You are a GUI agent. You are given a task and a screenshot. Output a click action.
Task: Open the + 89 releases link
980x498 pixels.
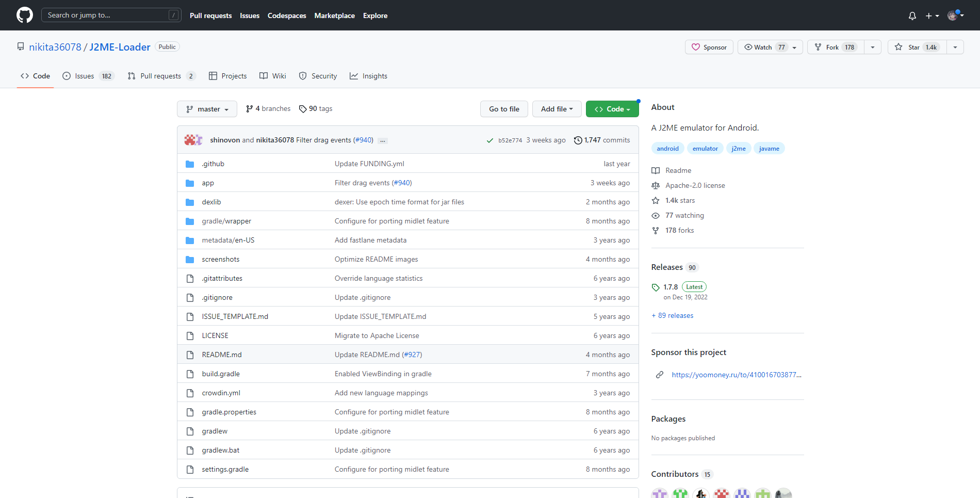[x=673, y=315]
